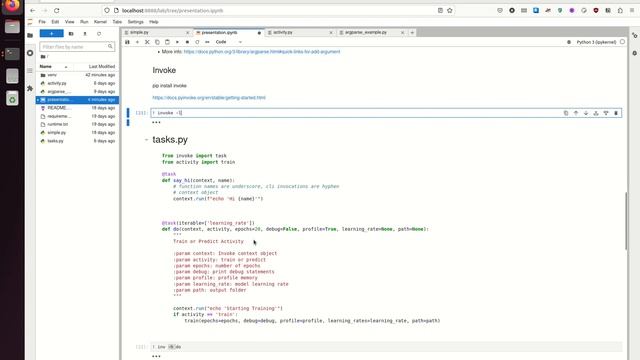Viewport: 640px width, 360px height.
Task: Open the docs.python.org argparse link
Action: point(262,52)
